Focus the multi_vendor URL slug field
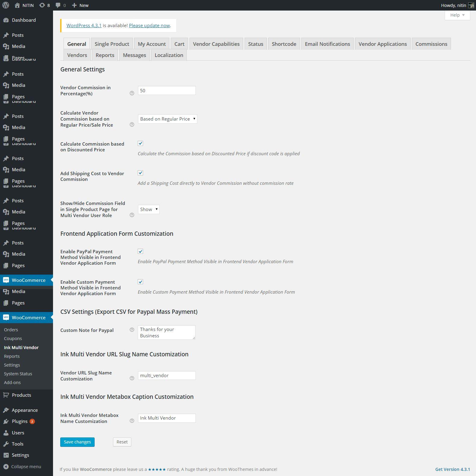The height and width of the screenshot is (476, 476). [x=167, y=376]
